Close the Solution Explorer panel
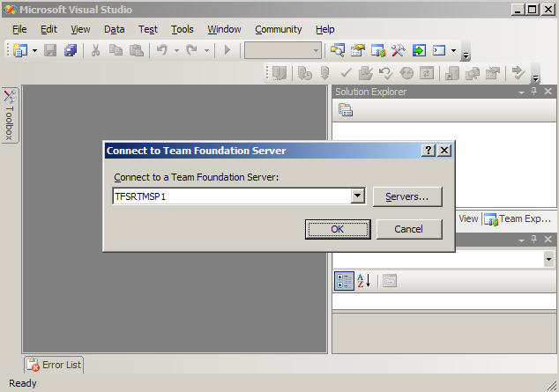Screen dimensions: 559x392 pos(548,92)
